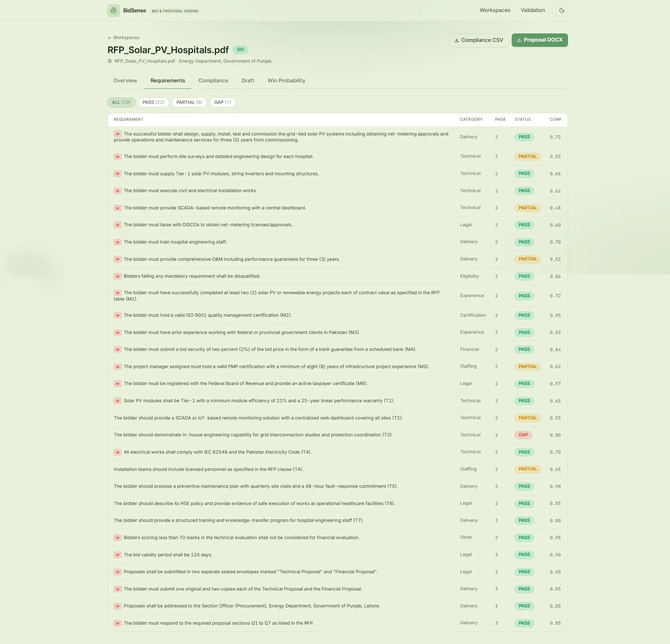Click the STATUS column header

tap(523, 120)
